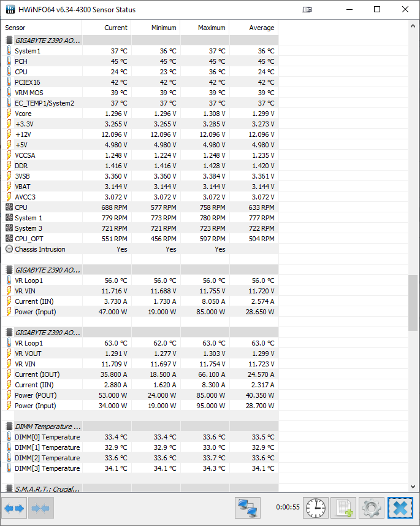Click the 47.000 W Power (Input) value
Screen dimensions: 420x526
(113, 312)
